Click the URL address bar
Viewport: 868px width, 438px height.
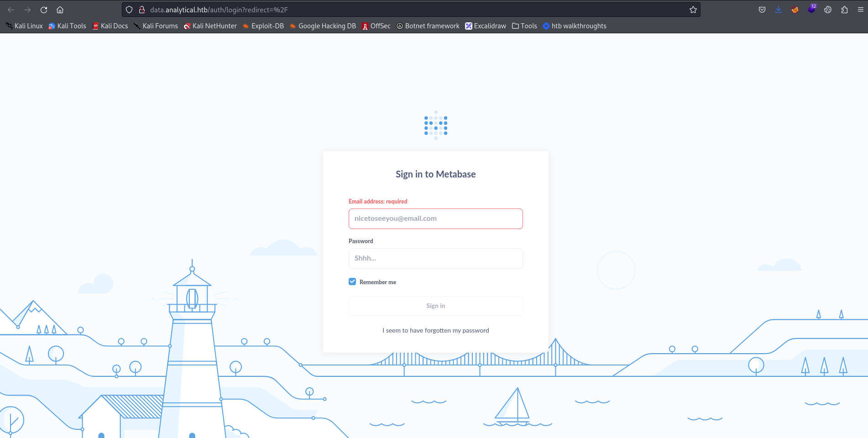(411, 10)
